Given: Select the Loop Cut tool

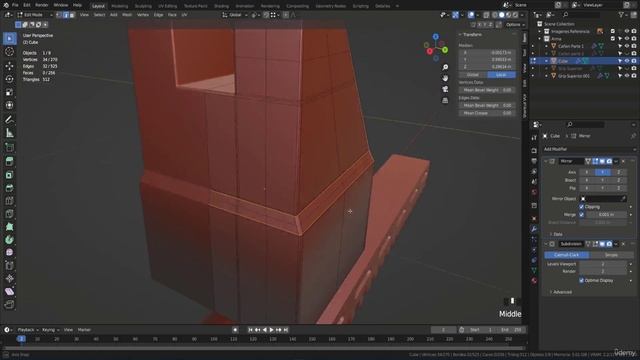Looking at the screenshot, I should click(9, 201).
